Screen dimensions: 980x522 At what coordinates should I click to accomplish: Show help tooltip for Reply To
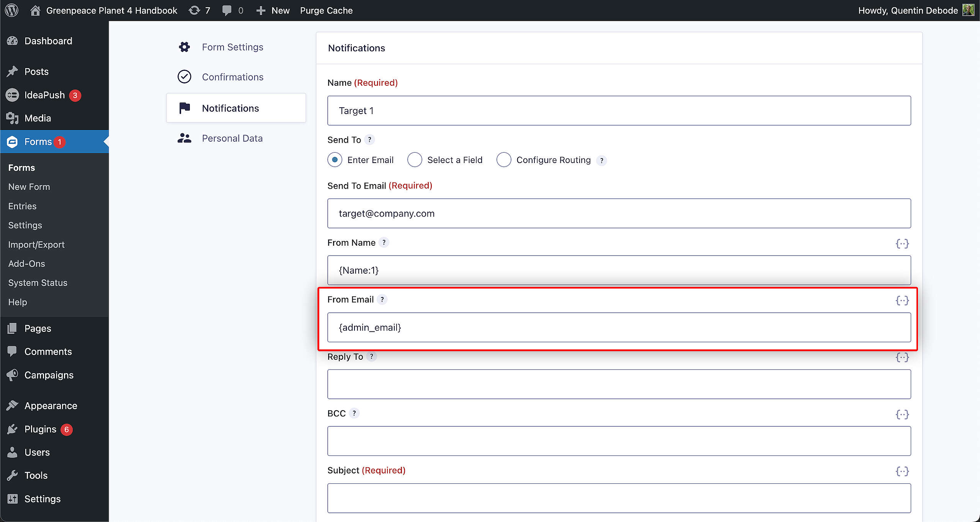click(x=371, y=356)
